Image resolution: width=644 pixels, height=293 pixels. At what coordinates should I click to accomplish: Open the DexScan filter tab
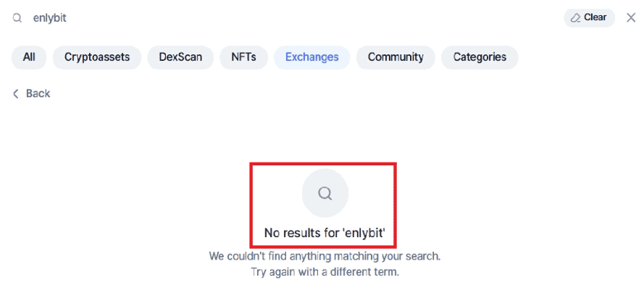point(180,57)
